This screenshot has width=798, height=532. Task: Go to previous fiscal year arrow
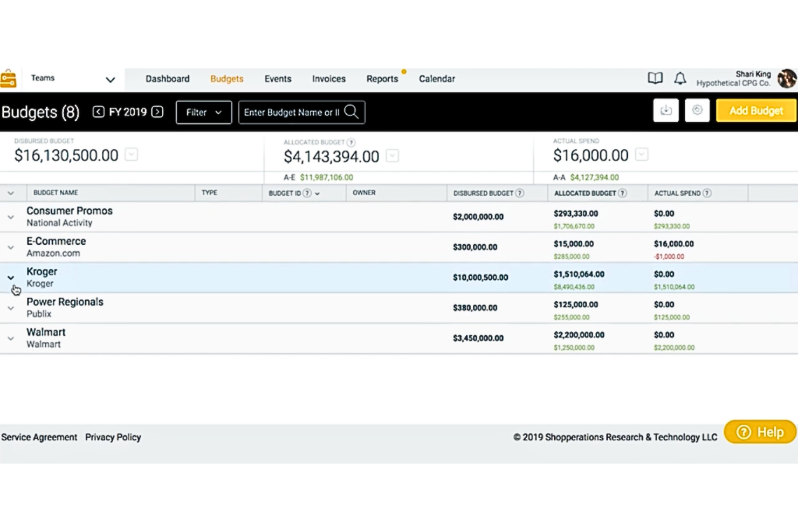(x=98, y=112)
